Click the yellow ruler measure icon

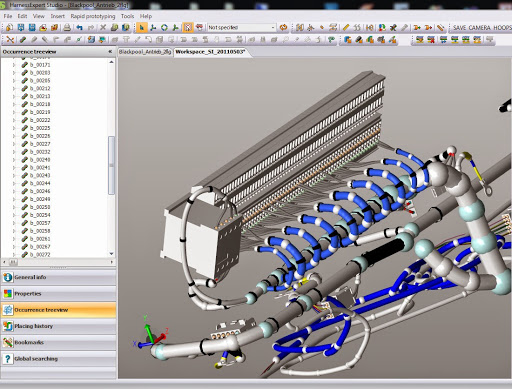coord(346,27)
